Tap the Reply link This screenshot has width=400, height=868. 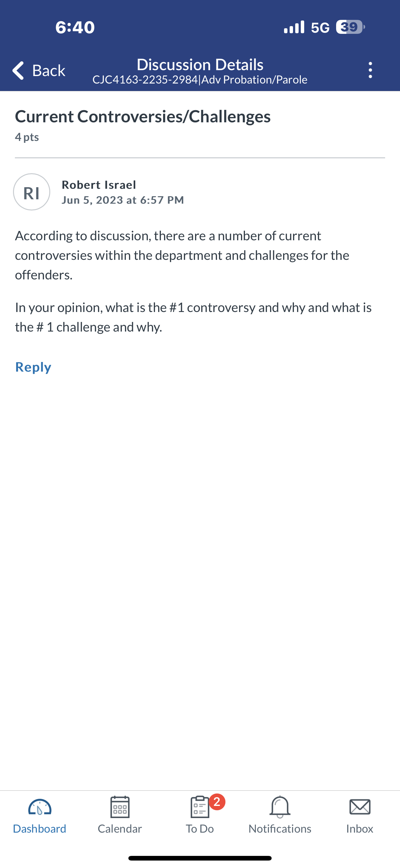(x=33, y=367)
